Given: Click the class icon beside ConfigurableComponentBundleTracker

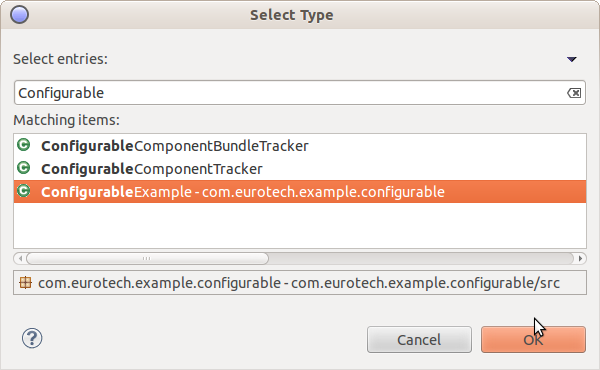Looking at the screenshot, I should (x=24, y=145).
